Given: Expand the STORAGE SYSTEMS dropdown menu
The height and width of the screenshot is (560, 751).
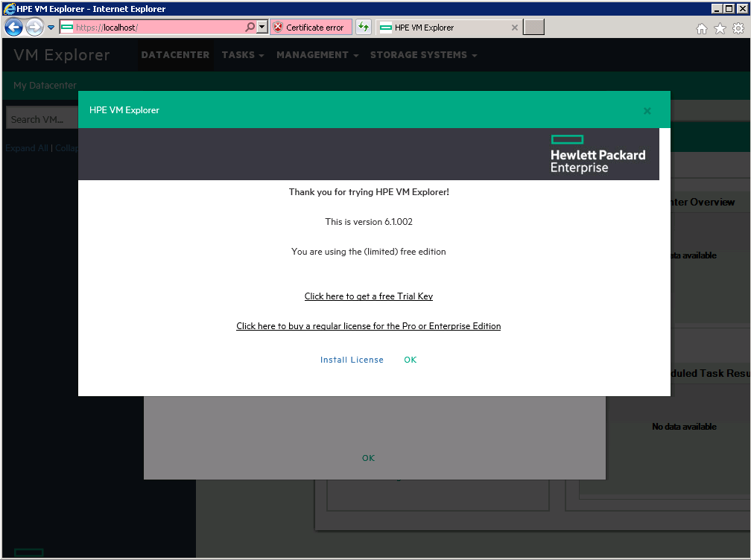Looking at the screenshot, I should tap(423, 55).
